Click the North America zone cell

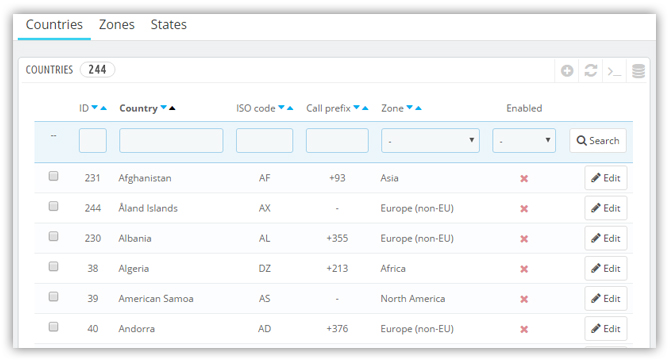coord(413,299)
